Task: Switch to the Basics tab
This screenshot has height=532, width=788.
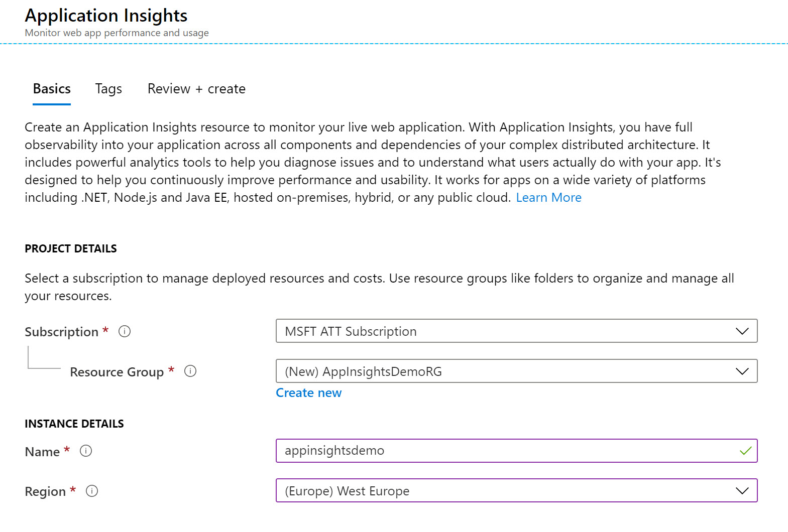Action: (52, 89)
